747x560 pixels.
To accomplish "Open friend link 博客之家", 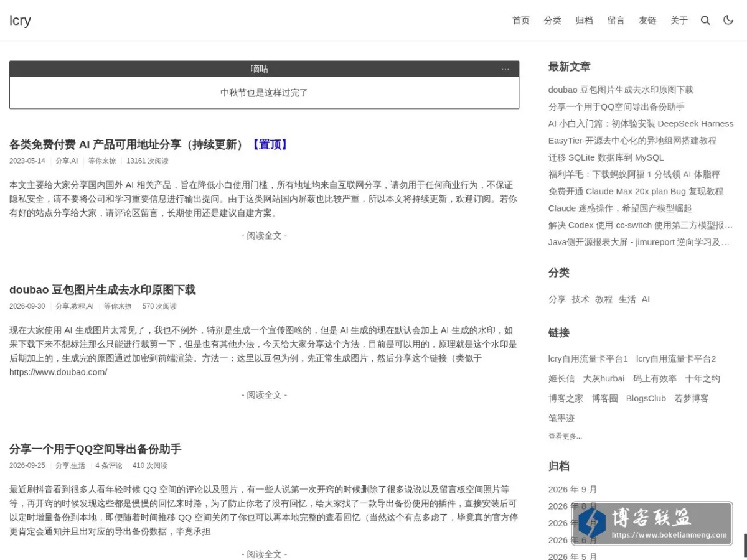I will pos(566,398).
